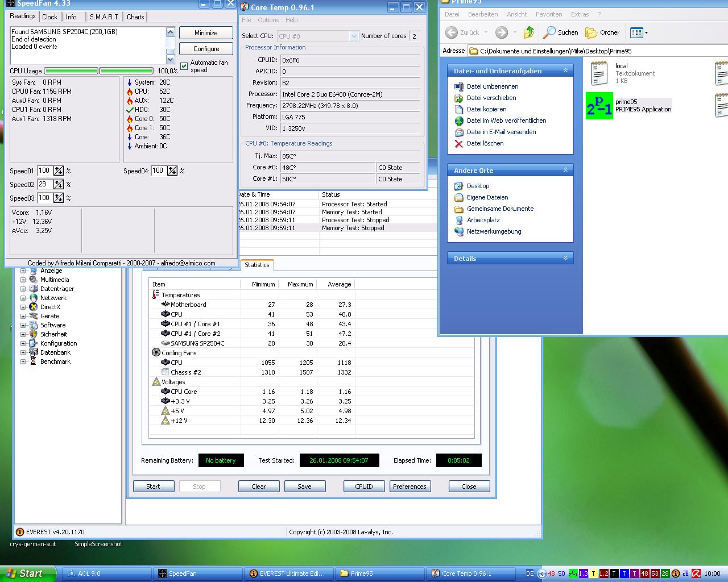Image resolution: width=728 pixels, height=582 pixels.
Task: Open the PRIME95 application icon
Action: coord(599,106)
